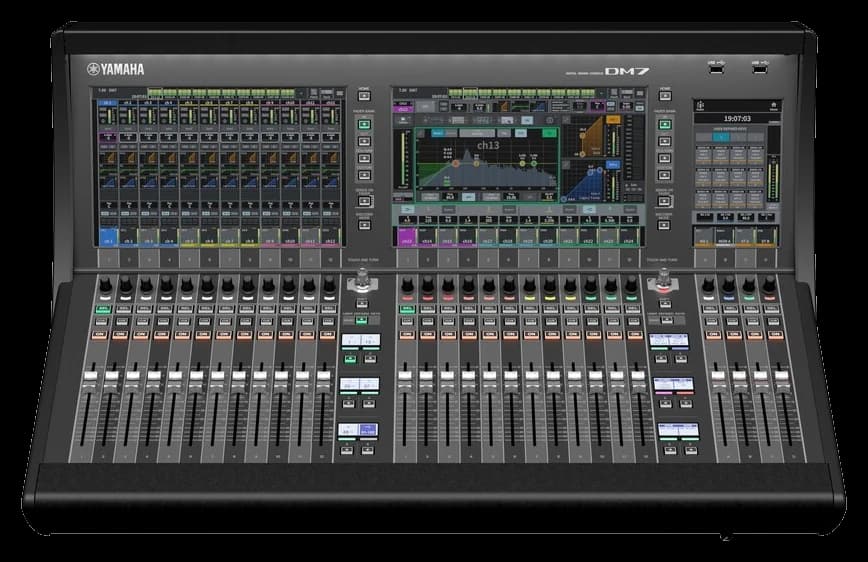868x562 pixels.
Task: Click the right USB port on top panel
Action: pyautogui.click(x=760, y=69)
